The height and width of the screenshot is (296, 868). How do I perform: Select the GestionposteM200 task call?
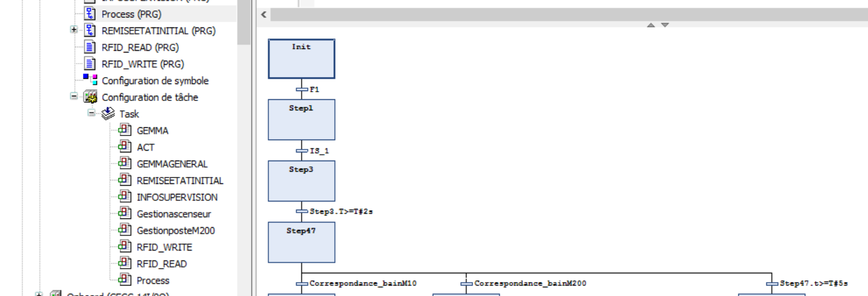tap(175, 231)
